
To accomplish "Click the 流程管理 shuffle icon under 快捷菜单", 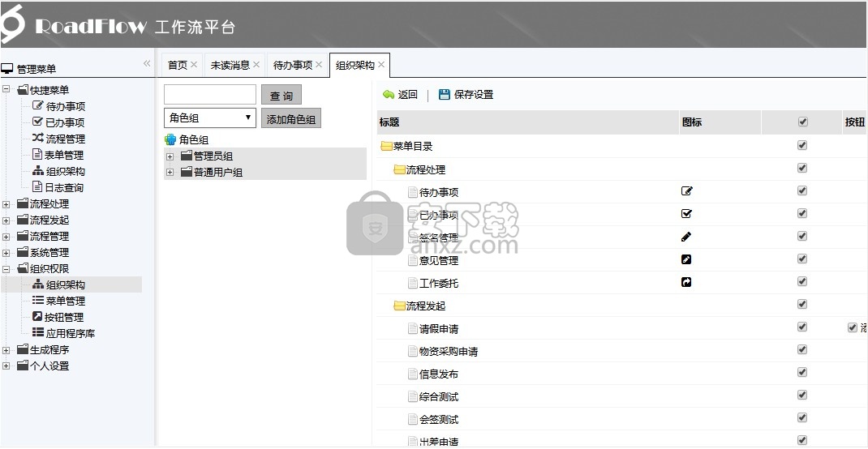I will [37, 138].
